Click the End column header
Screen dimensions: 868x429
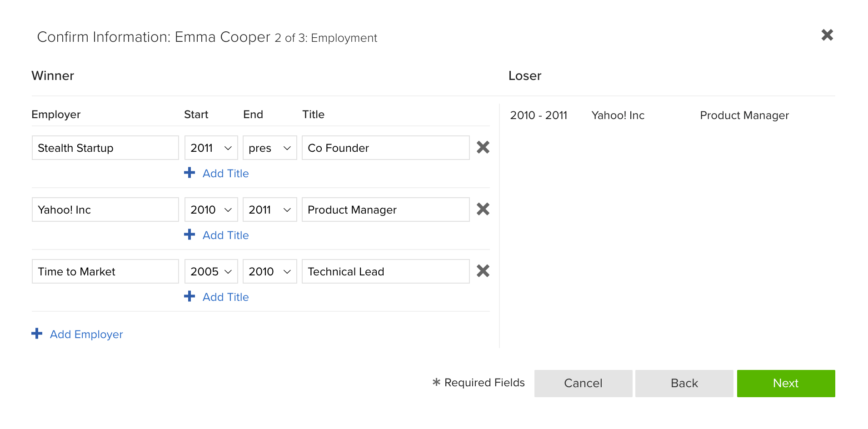coord(253,115)
